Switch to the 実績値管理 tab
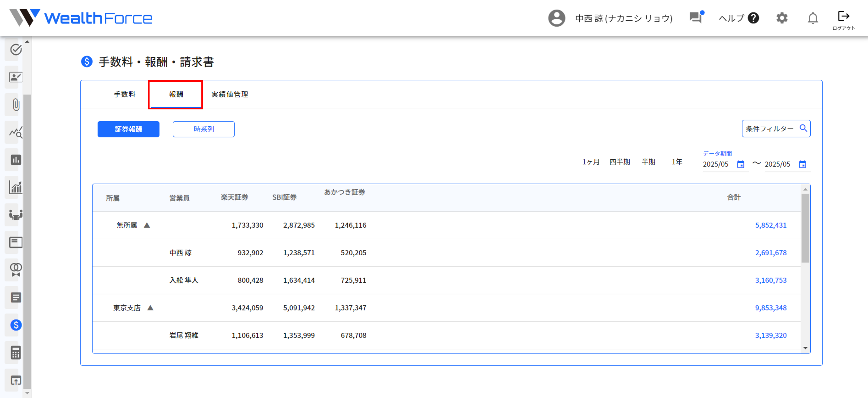 point(230,94)
